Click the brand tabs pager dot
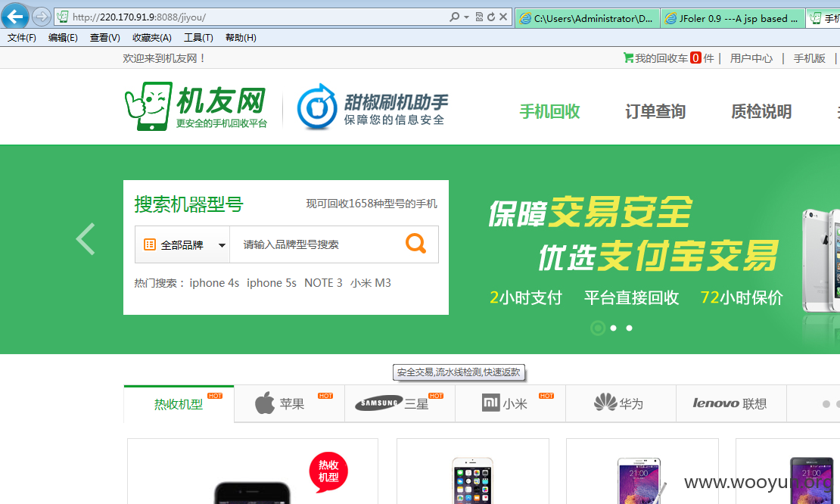 [826, 404]
